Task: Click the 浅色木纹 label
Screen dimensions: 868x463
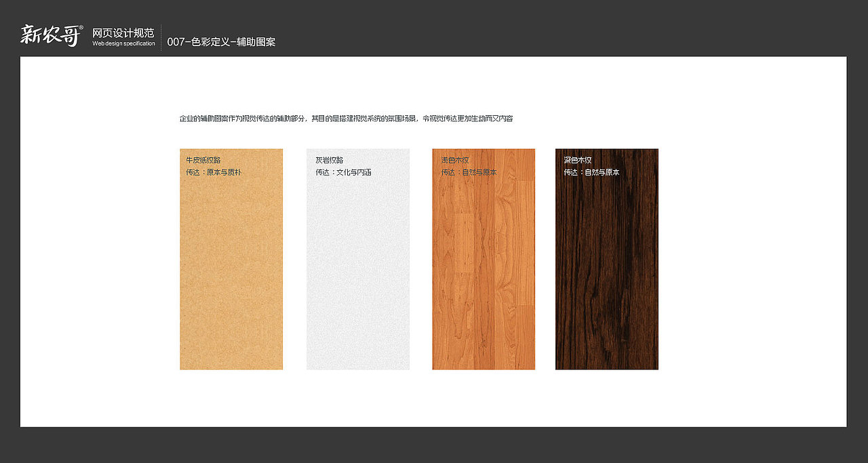Action: click(454, 159)
